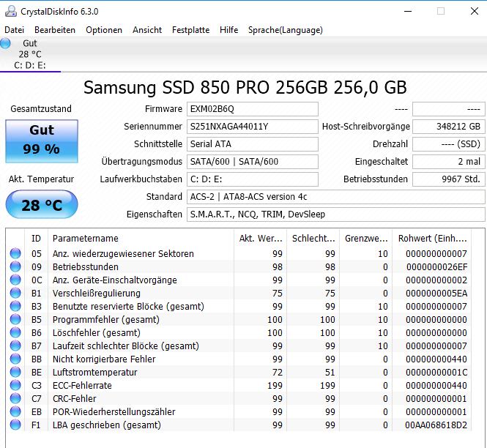487x448 pixels.
Task: Click the Gut 99 % health status button
Action: click(x=42, y=141)
